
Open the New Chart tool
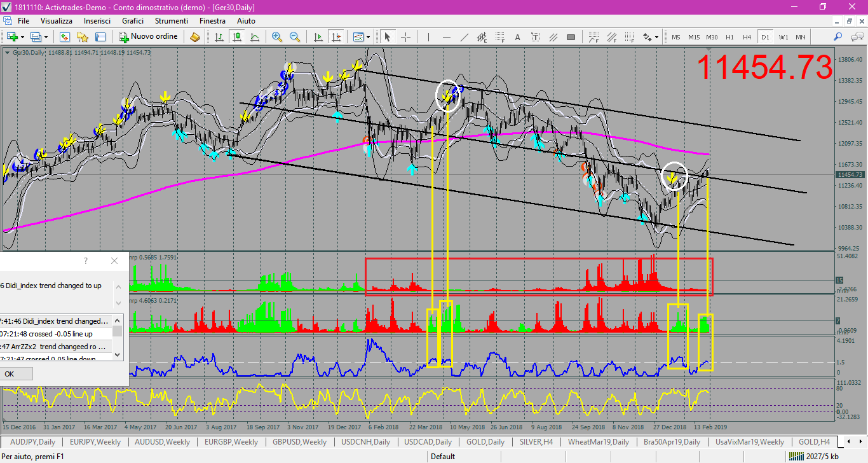click(x=12, y=37)
